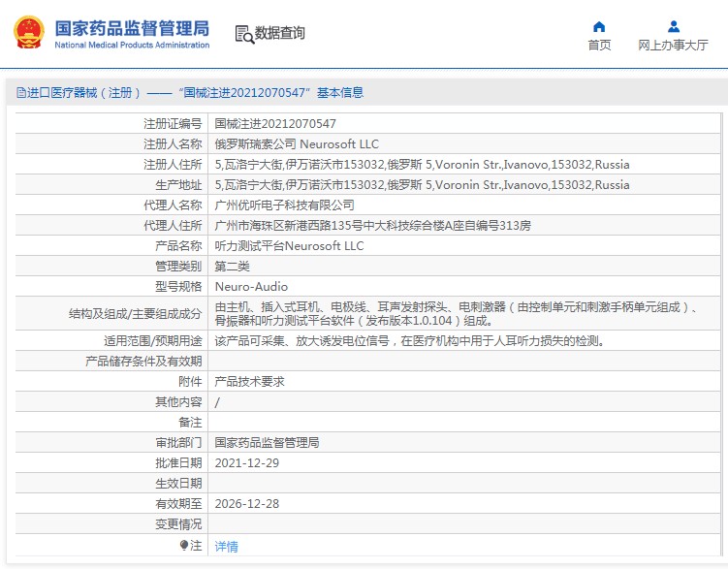Click the 网上办事大厅 user icon
Viewport: 728px width, 569px height.
click(673, 27)
